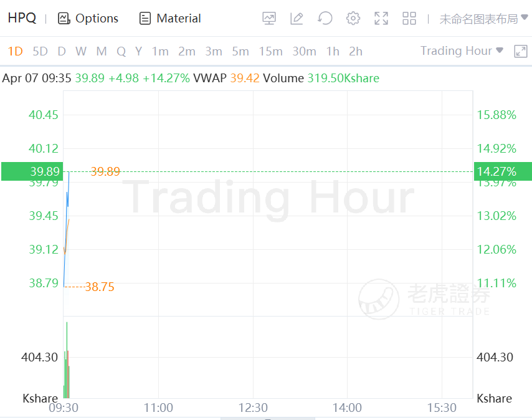The width and height of the screenshot is (532, 420).
Task: Expand the Trading Hour dropdown
Action: [x=462, y=51]
